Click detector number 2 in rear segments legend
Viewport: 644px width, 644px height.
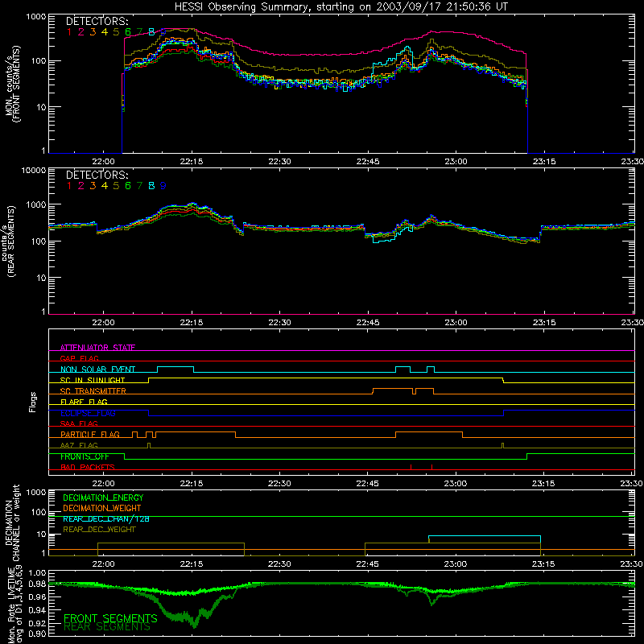coord(81,186)
